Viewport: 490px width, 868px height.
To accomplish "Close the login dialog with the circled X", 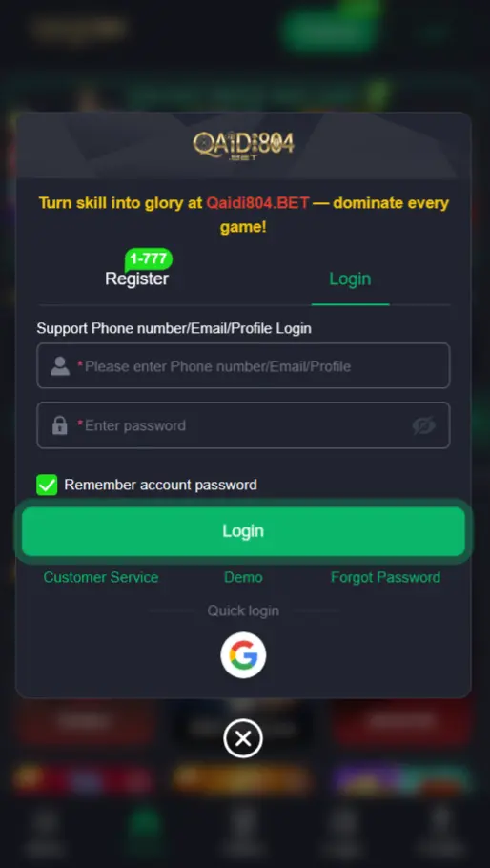I will pyautogui.click(x=243, y=738).
